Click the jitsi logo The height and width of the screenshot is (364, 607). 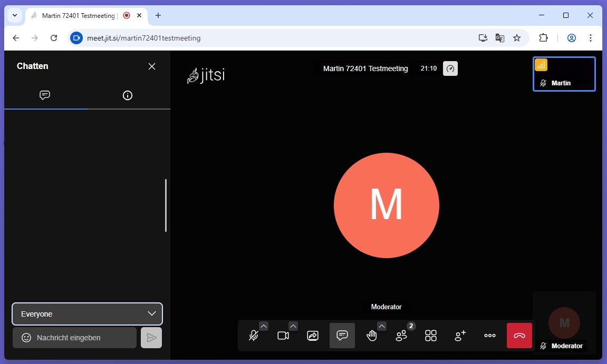click(x=206, y=75)
